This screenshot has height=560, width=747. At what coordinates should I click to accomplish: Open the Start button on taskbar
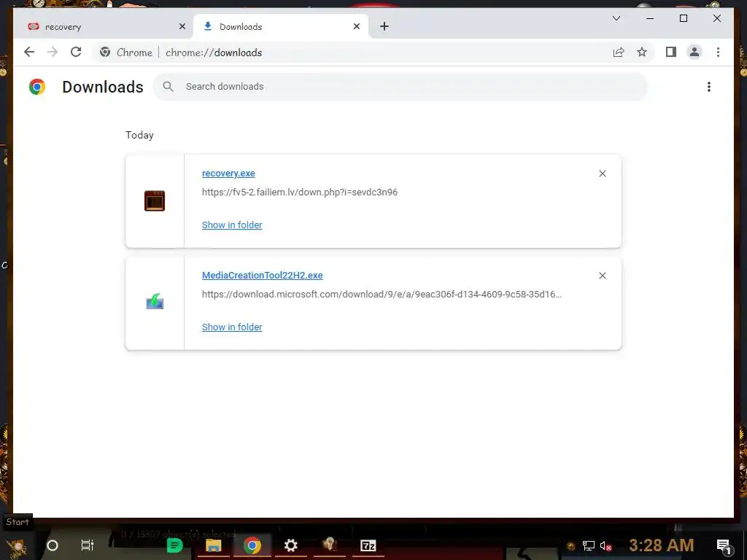pos(16,545)
